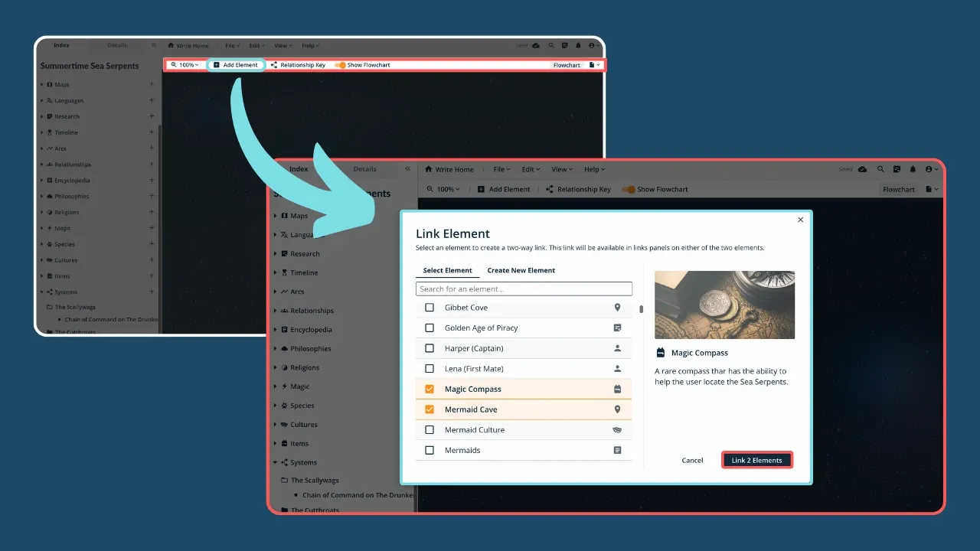Click the plus icon beside Maps
Screen dimensions: 980x551
[152, 84]
